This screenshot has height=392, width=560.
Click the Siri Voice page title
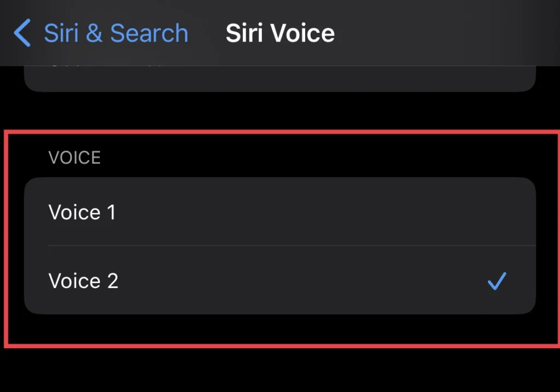280,33
